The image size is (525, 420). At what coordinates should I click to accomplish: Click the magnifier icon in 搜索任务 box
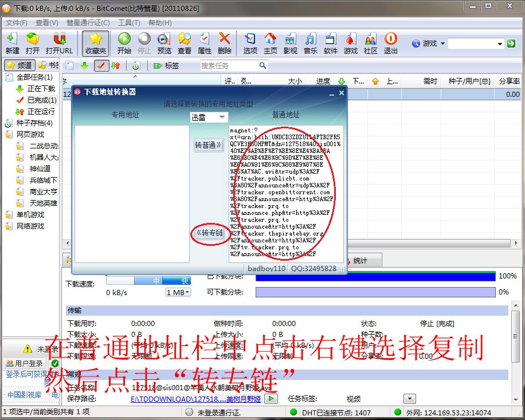[263, 65]
